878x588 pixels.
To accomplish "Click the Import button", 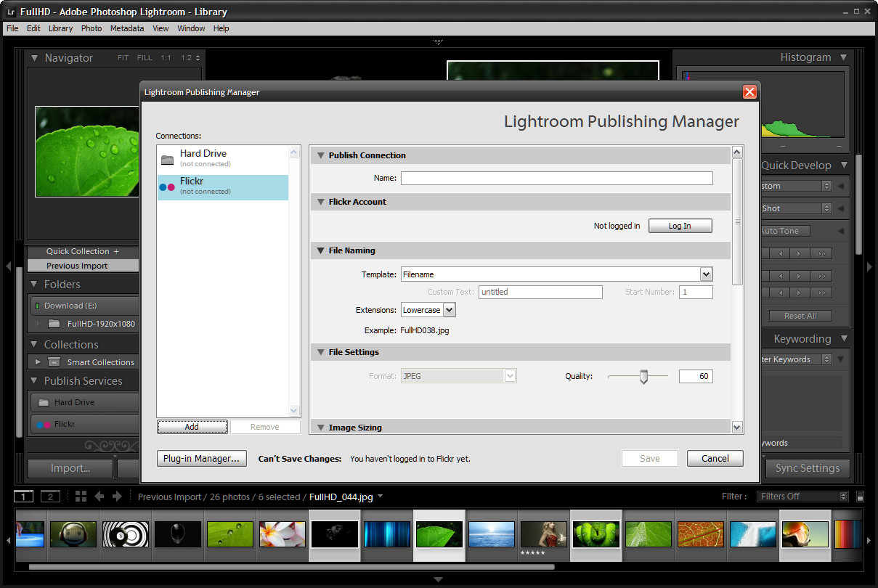I will [x=70, y=468].
